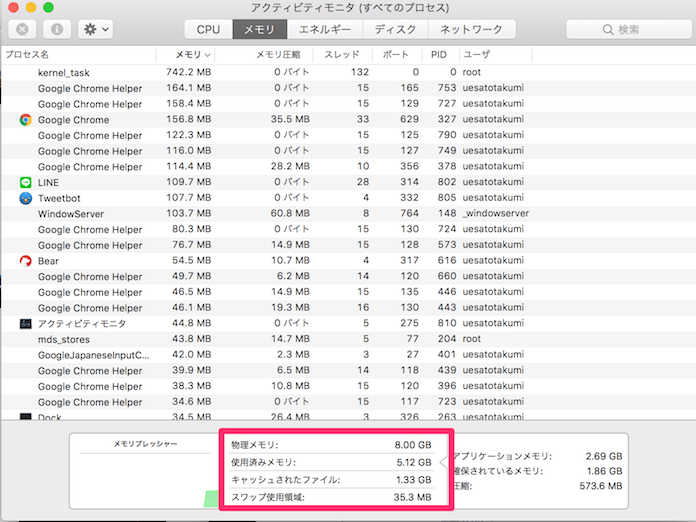Screen dimensions: 696x522
Task: Select Google Chrome Helper using 80.3 MB
Action: (x=348, y=229)
